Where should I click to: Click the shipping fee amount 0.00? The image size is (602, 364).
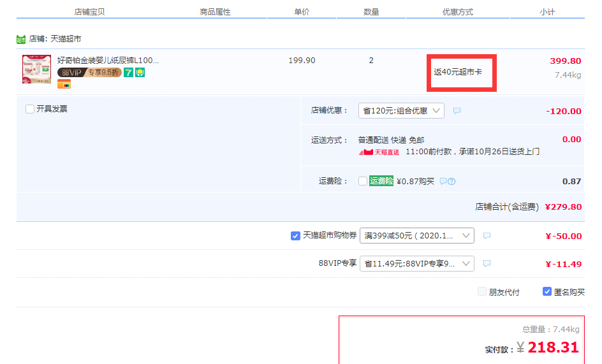click(571, 140)
